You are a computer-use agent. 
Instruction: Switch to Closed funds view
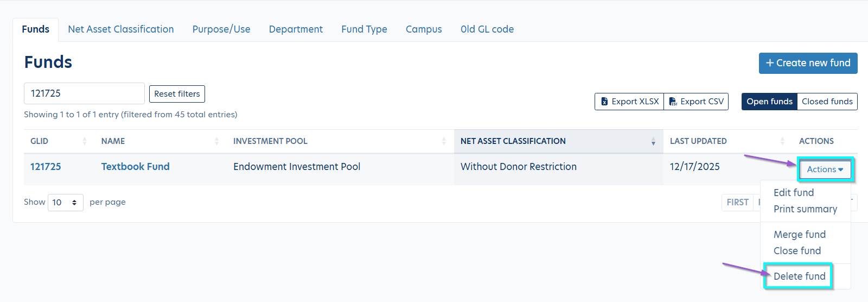point(827,102)
